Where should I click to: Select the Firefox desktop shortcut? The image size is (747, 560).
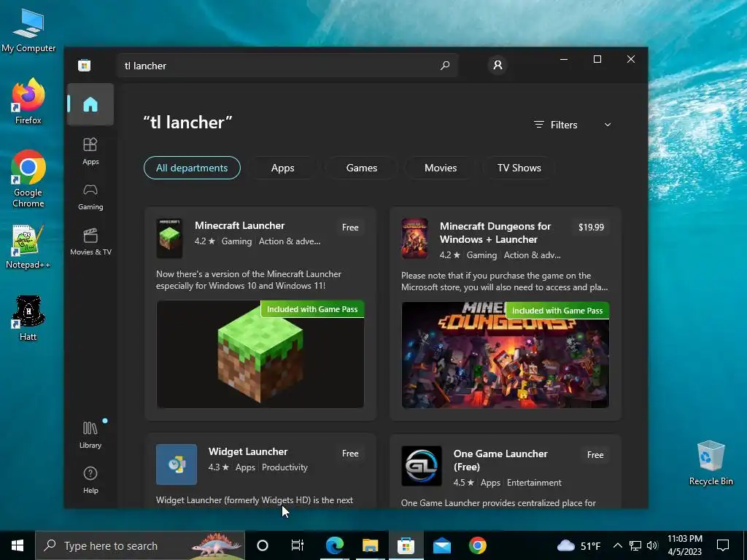click(x=28, y=101)
